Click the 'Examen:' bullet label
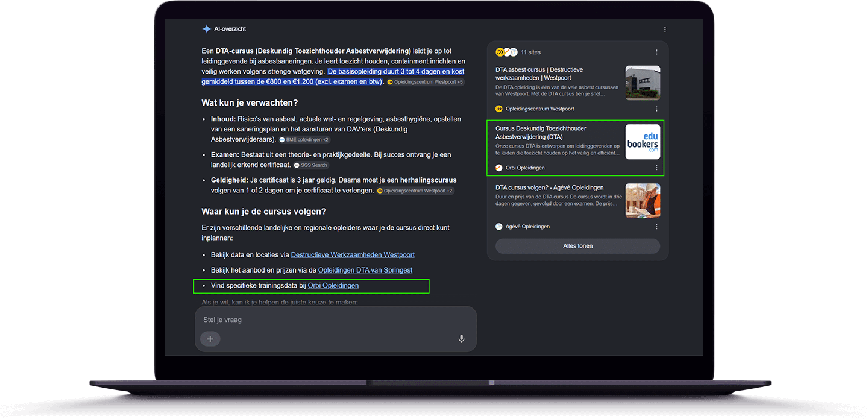The height and width of the screenshot is (419, 868). point(225,155)
